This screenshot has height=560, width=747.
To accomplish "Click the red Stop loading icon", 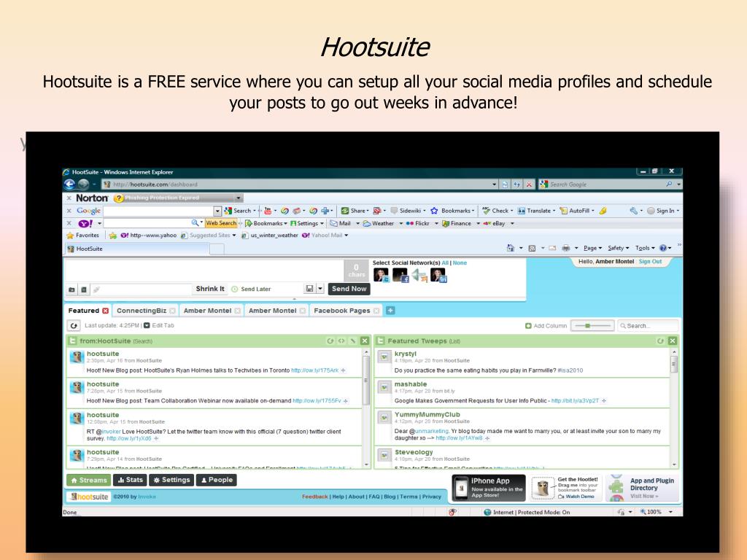I will coord(529,184).
